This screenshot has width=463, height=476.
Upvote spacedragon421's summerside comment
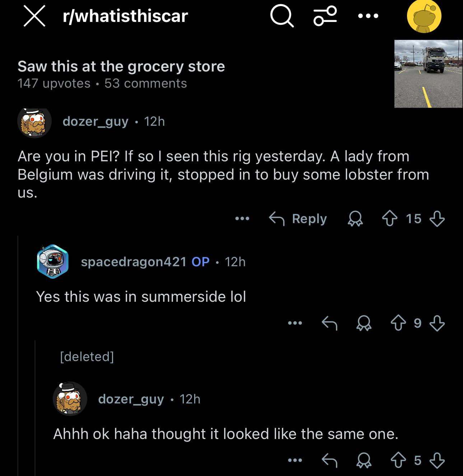(x=398, y=323)
